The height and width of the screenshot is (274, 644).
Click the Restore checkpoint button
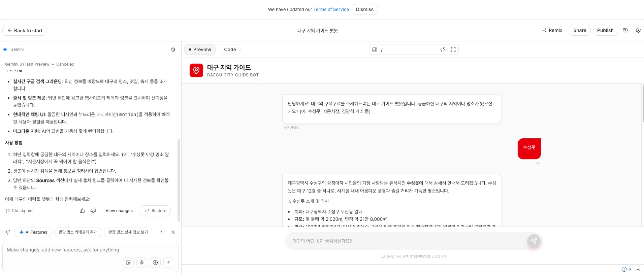tap(155, 211)
